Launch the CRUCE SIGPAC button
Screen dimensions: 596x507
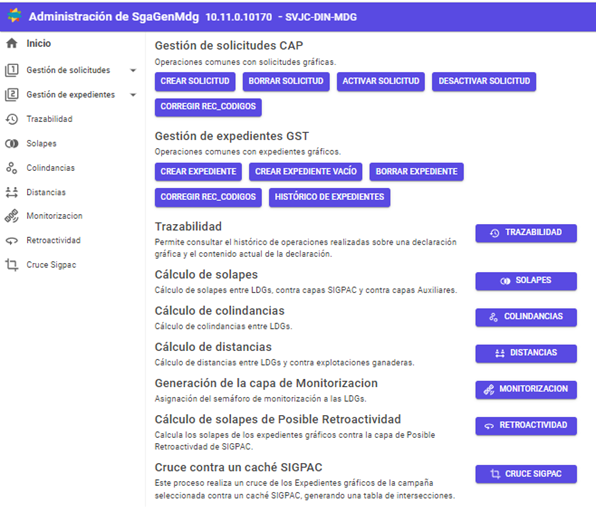[x=526, y=474]
